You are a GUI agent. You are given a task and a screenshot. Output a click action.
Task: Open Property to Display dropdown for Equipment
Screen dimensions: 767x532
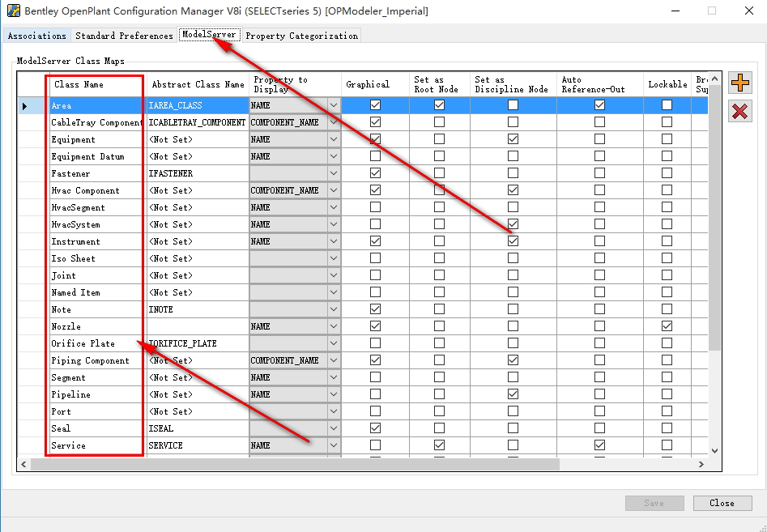pos(334,139)
